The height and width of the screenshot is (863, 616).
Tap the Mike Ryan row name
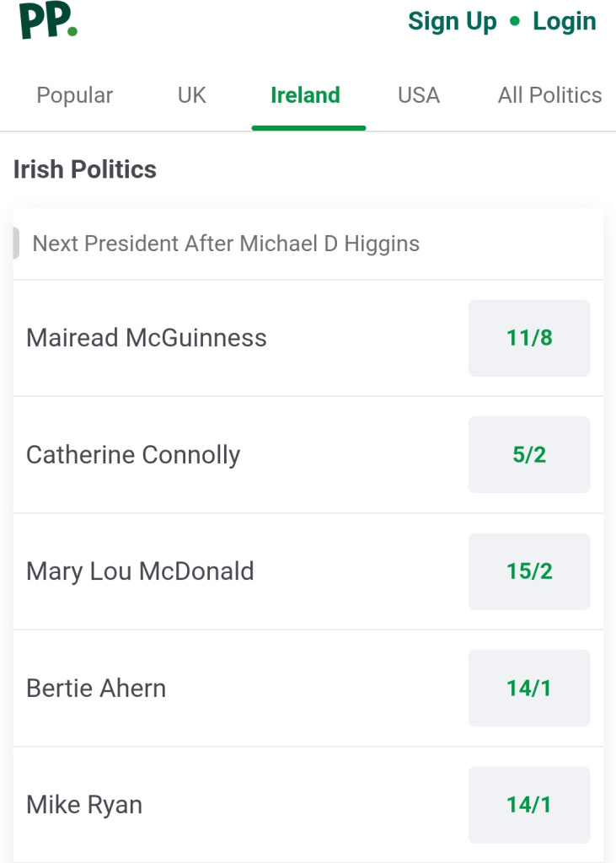tap(84, 805)
